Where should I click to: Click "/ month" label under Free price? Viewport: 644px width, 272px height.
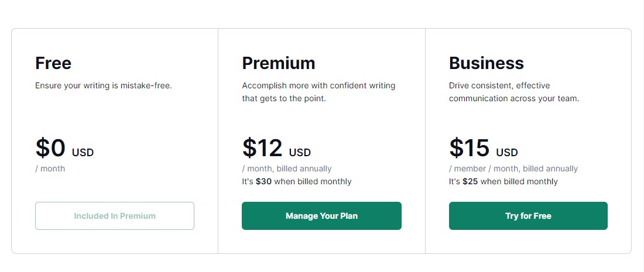click(50, 168)
